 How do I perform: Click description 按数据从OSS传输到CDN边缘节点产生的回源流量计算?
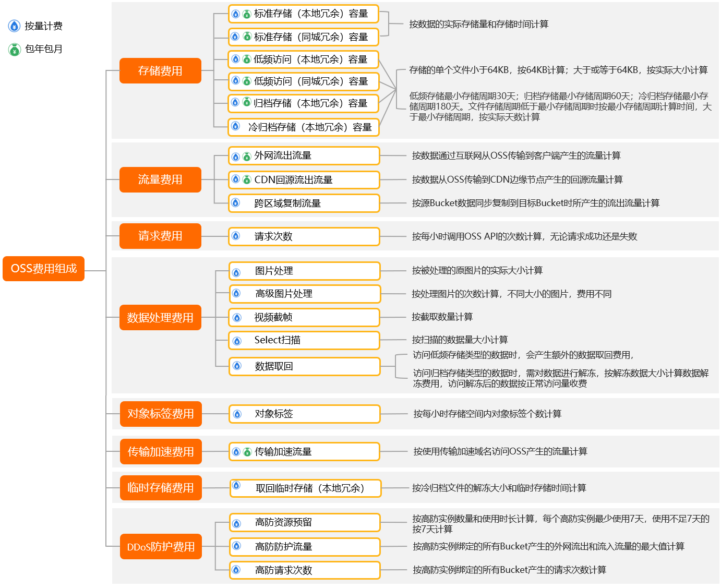click(517, 179)
